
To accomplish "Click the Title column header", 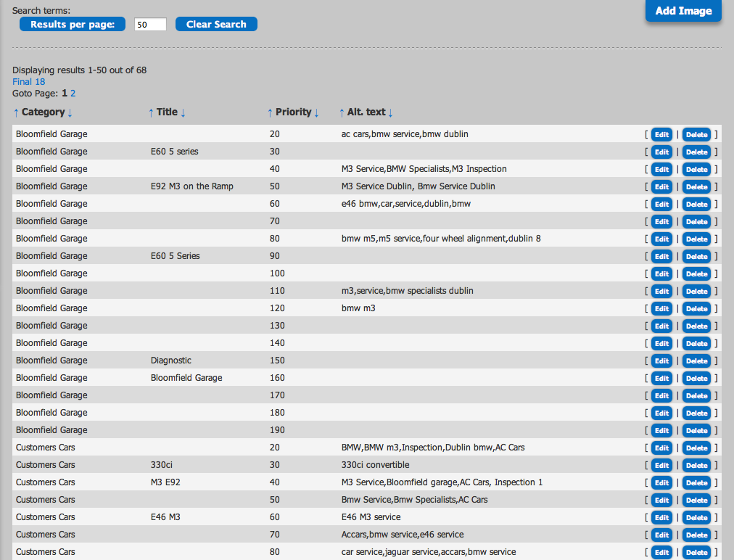I will tap(167, 112).
